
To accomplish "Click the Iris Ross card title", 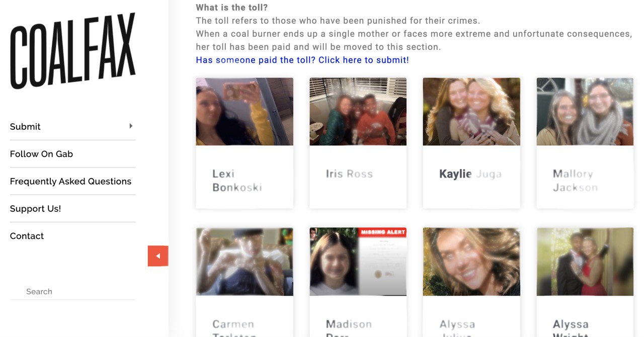I will click(x=349, y=174).
